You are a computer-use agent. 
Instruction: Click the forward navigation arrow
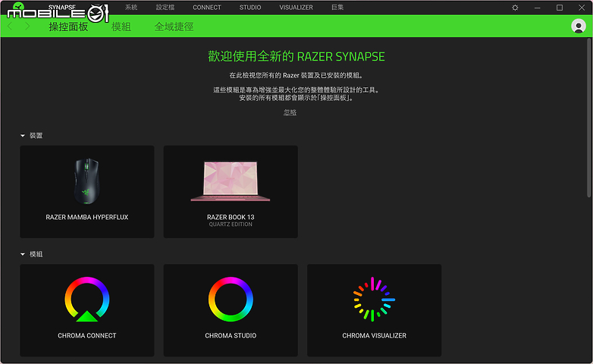[x=27, y=26]
